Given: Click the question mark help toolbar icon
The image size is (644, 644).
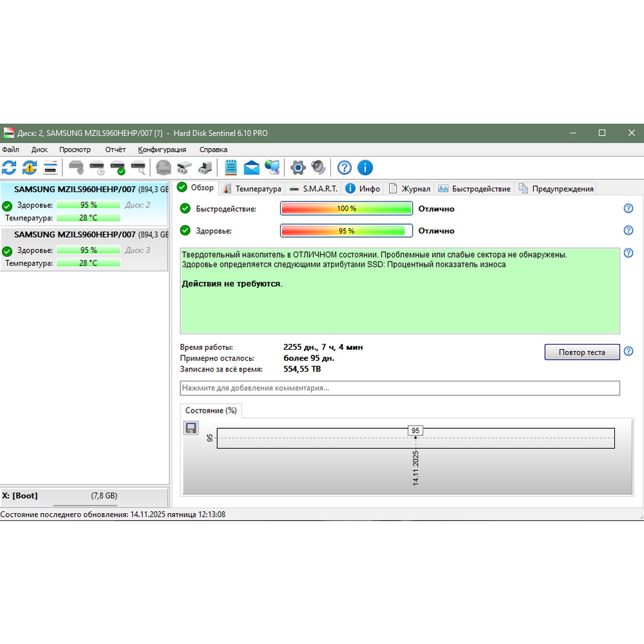Looking at the screenshot, I should 345,168.
